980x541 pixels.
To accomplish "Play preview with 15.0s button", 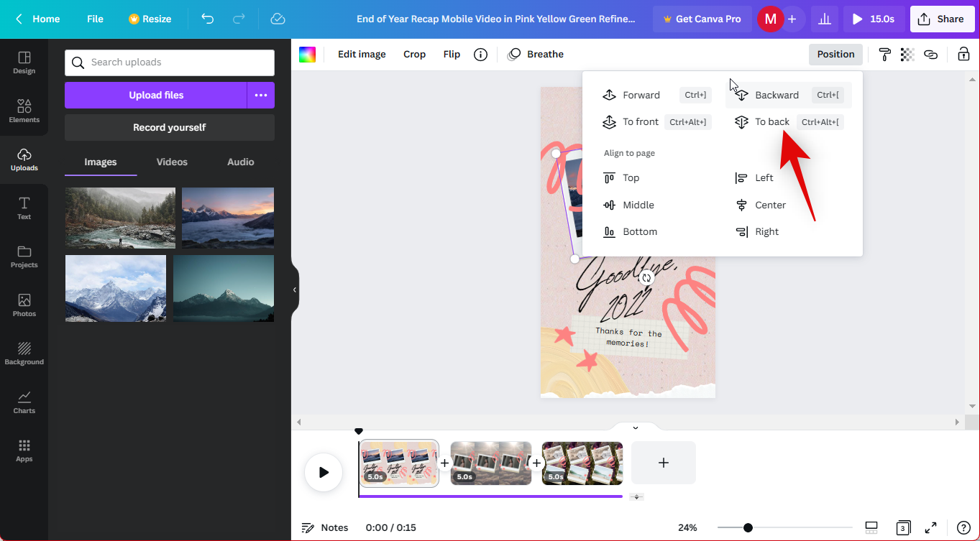I will click(x=874, y=19).
